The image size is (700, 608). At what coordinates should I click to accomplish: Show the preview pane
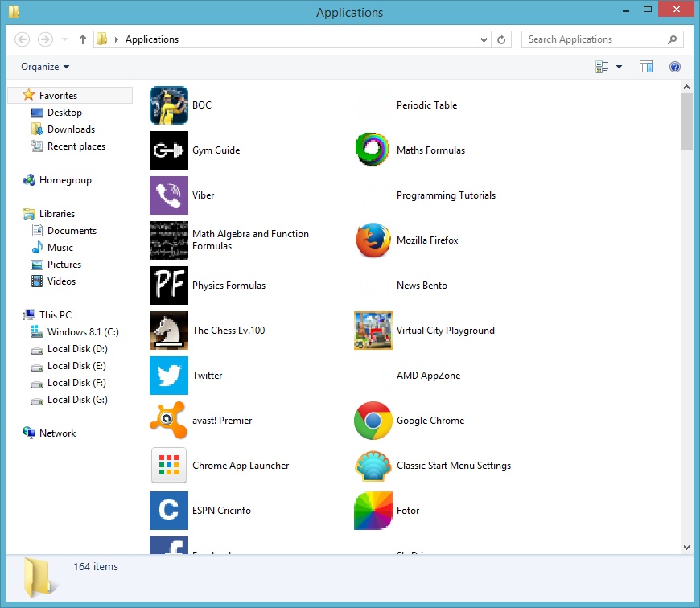click(x=645, y=67)
